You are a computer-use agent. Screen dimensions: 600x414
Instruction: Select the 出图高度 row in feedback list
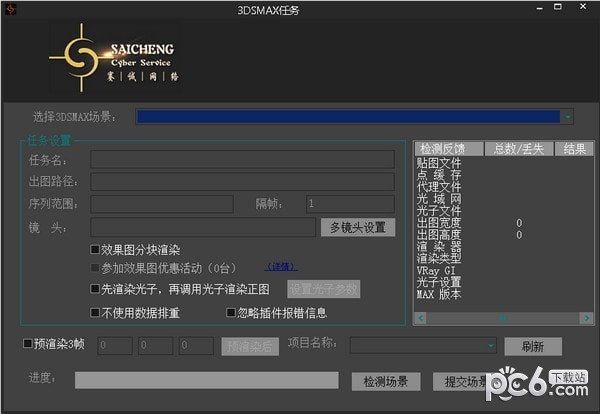504,234
